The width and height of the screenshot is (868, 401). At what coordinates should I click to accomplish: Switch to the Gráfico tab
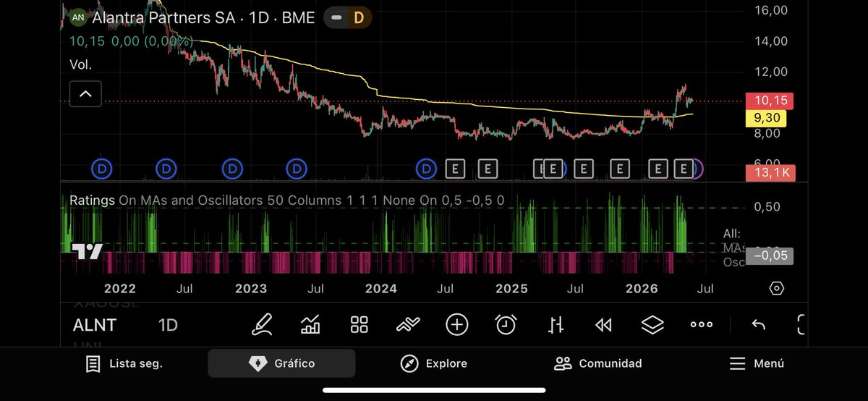[281, 363]
